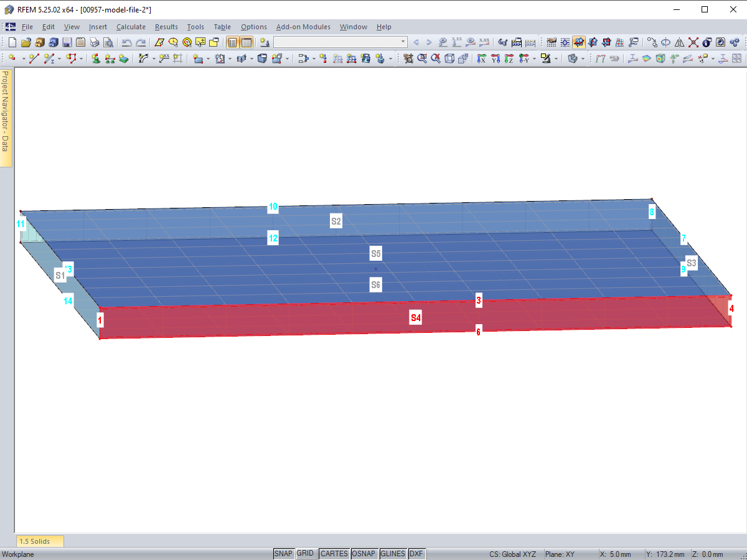
Task: Click the 1.5 Solids panel button
Action: pos(39,541)
